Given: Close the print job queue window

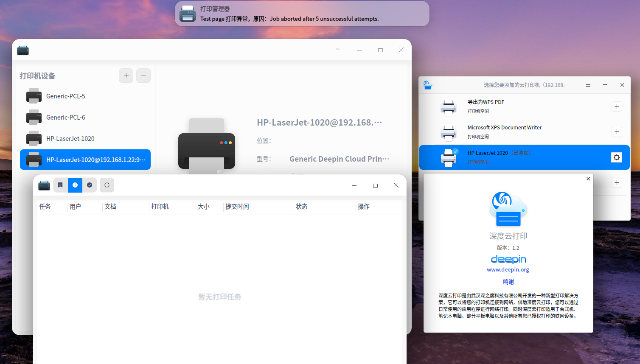Looking at the screenshot, I should pyautogui.click(x=396, y=185).
